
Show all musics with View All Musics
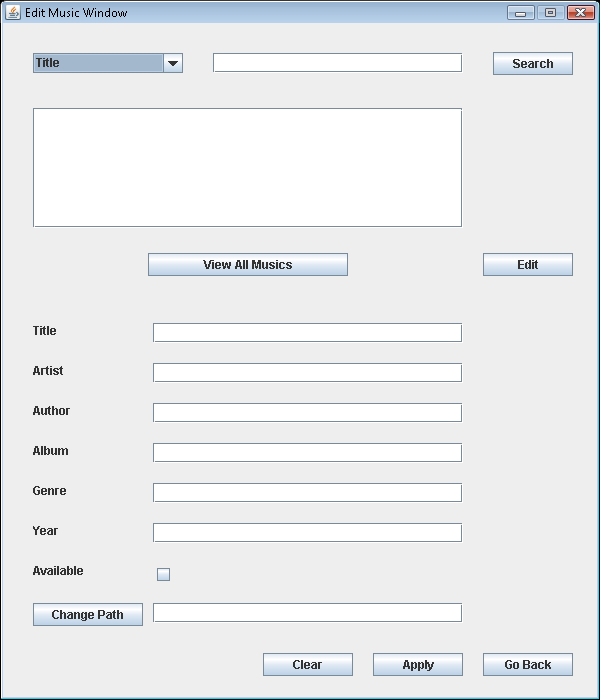(x=248, y=265)
